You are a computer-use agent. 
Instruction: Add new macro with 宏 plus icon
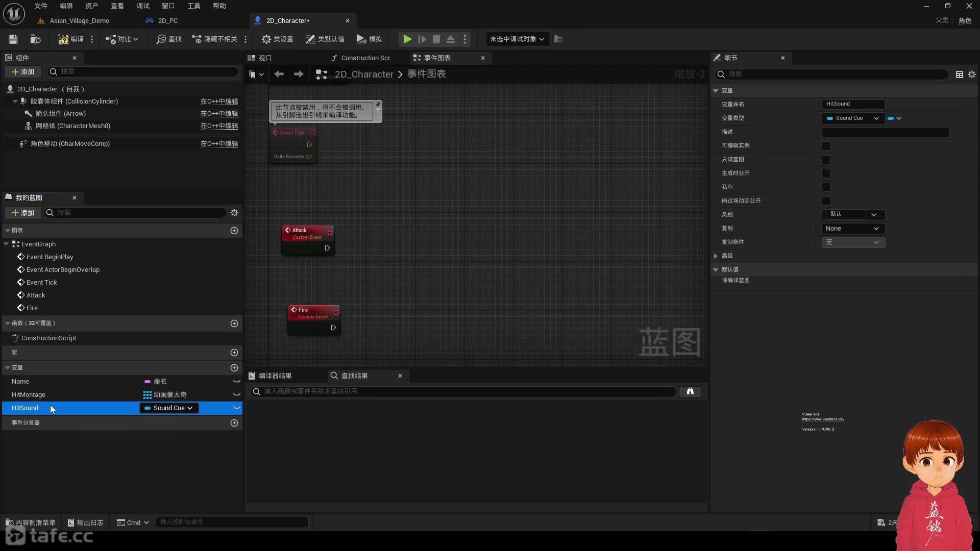click(x=234, y=353)
